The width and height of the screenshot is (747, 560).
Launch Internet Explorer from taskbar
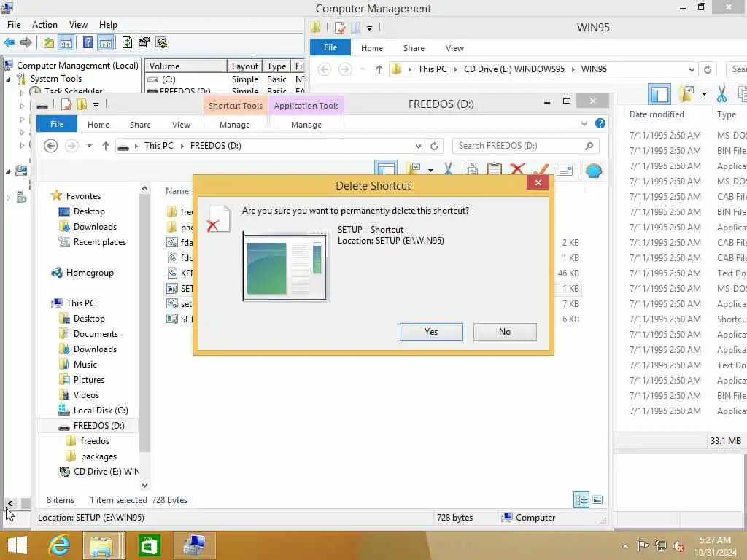(x=59, y=545)
